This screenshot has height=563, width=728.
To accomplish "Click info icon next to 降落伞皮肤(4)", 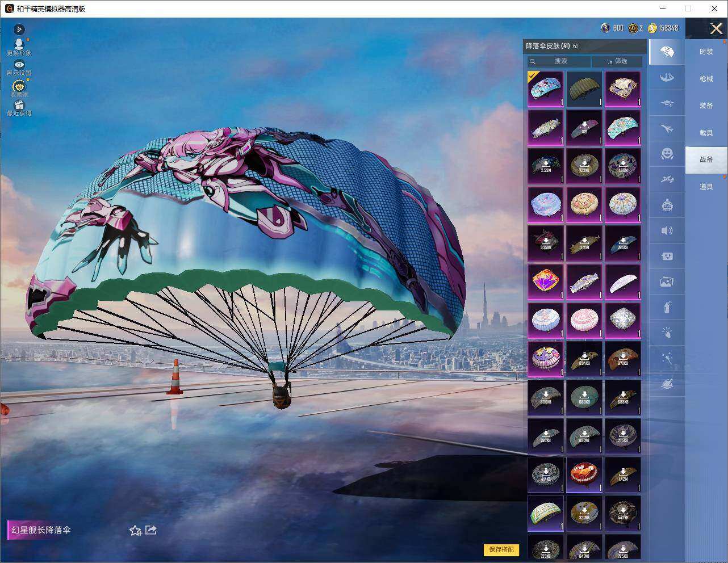I will (x=575, y=46).
